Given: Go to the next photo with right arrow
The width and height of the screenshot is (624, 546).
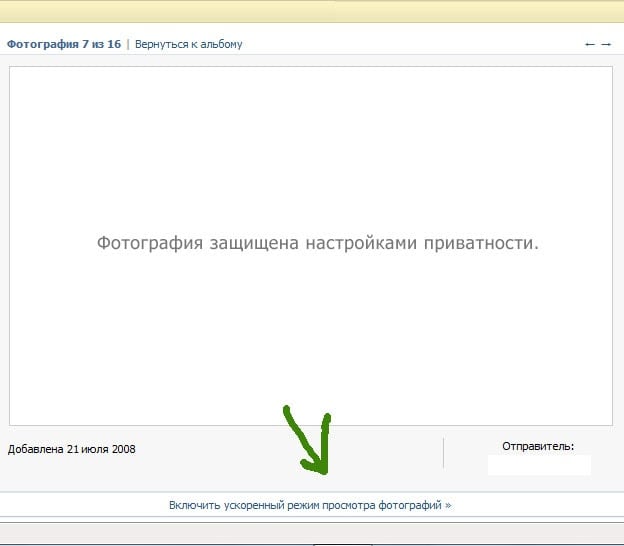Looking at the screenshot, I should (x=606, y=44).
